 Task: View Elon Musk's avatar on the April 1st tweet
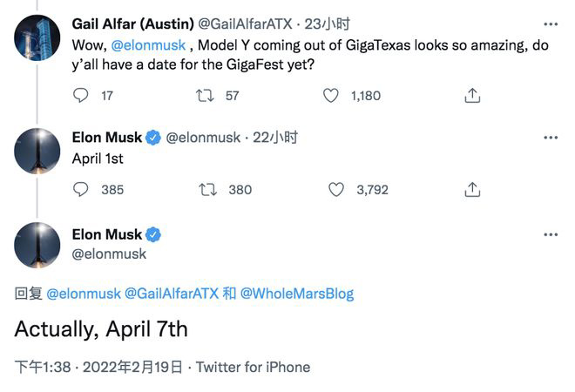(x=37, y=151)
